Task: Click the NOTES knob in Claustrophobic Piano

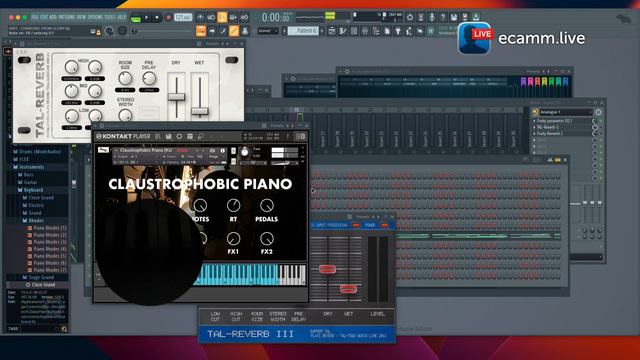Action: [x=200, y=205]
